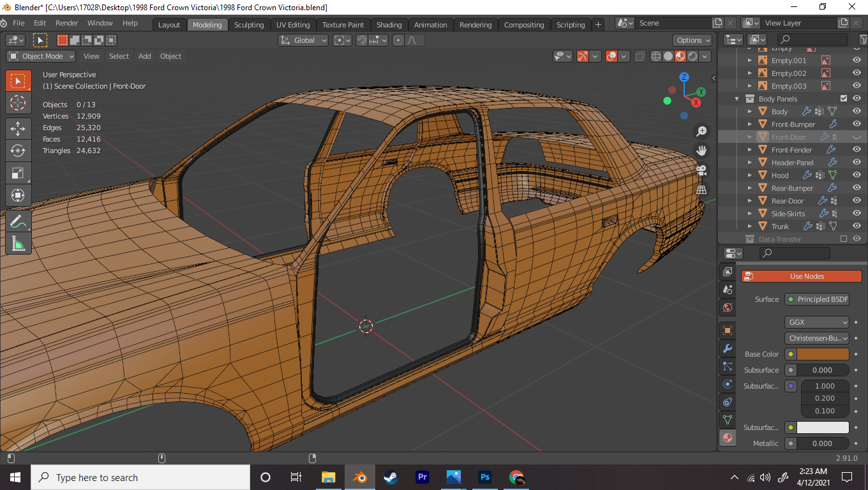The image size is (868, 490).
Task: Open the Global transform orientation dropdown
Action: (x=303, y=40)
